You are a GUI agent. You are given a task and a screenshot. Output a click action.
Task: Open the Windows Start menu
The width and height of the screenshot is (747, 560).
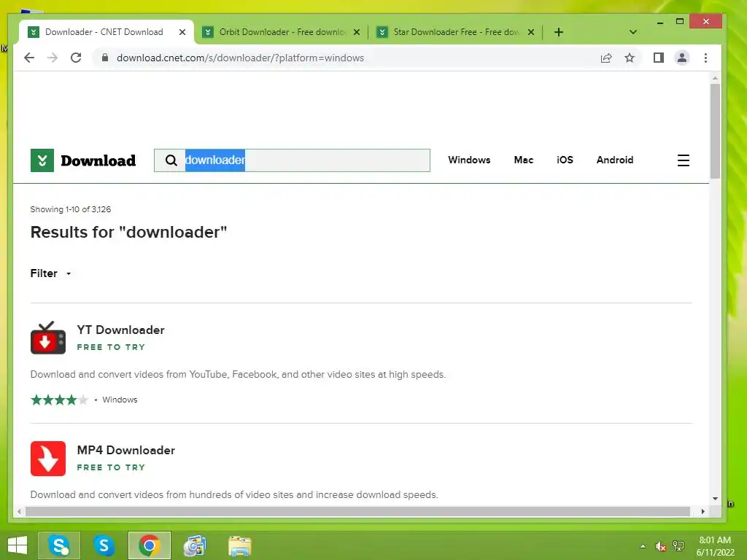pos(18,545)
